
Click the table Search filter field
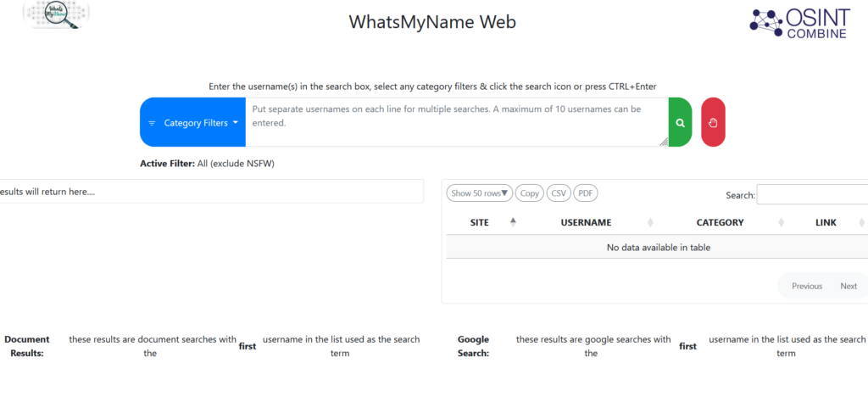(812, 194)
